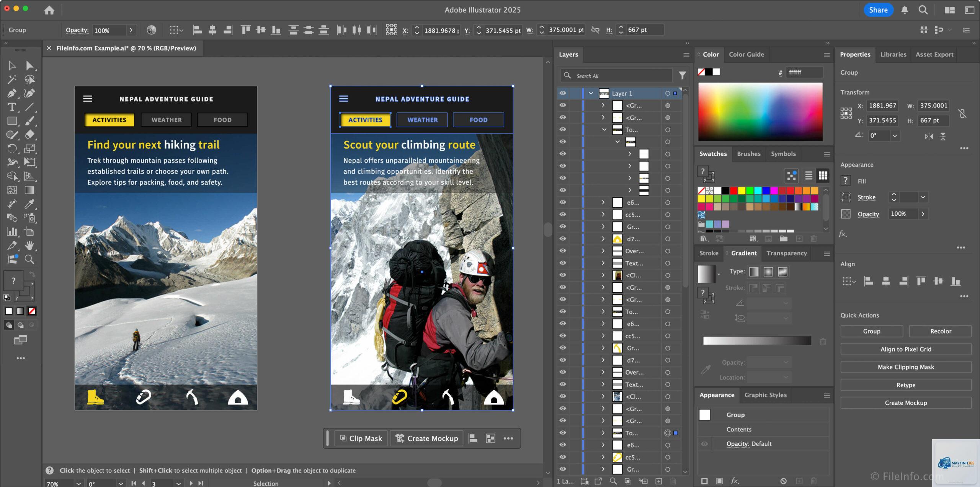Select the Selection tool arrow
This screenshot has width=980, height=487.
pos(12,65)
